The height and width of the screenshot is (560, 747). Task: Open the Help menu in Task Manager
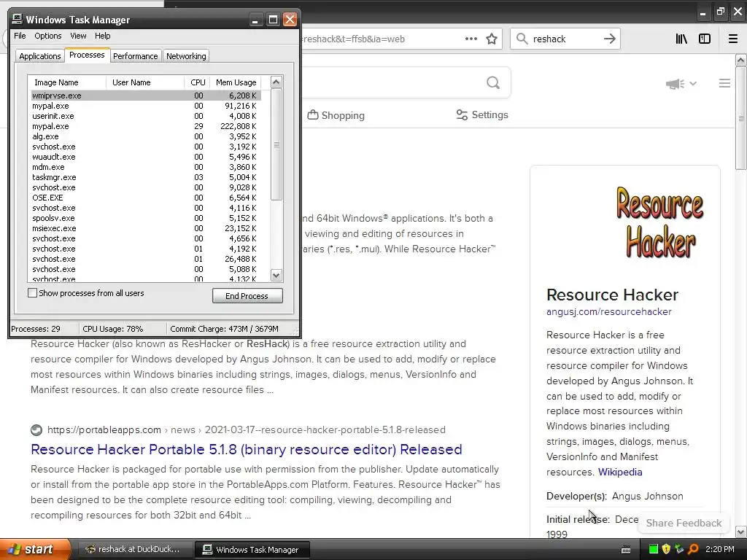[102, 36]
